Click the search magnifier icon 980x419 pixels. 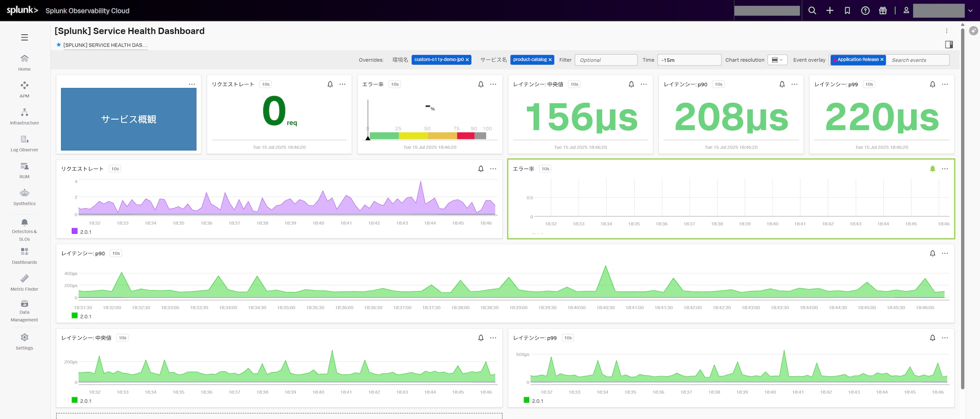tap(812, 11)
